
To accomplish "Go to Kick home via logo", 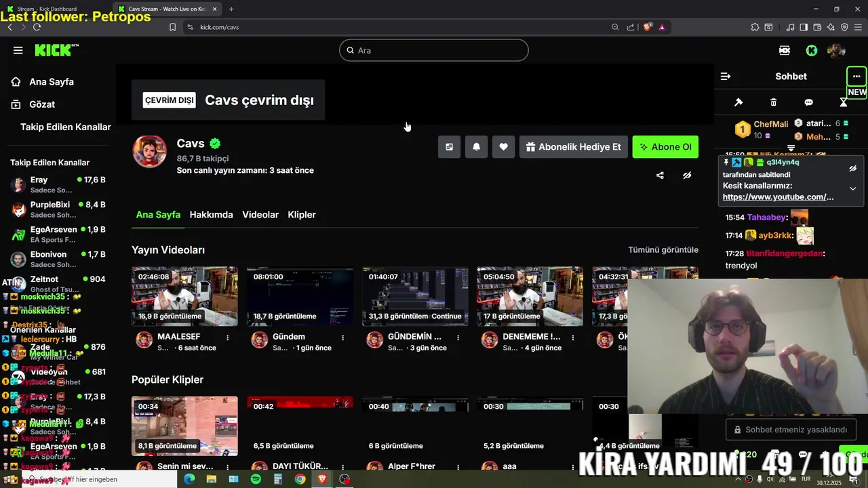I will (57, 50).
